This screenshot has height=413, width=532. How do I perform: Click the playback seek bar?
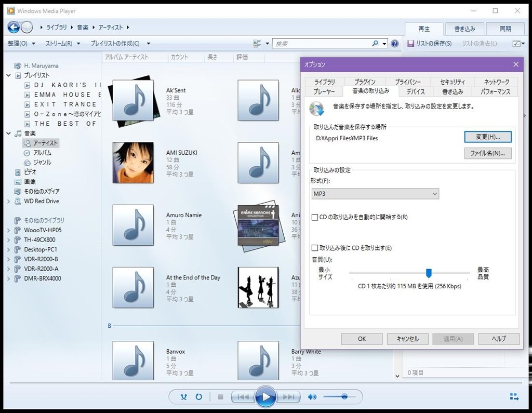(265, 383)
